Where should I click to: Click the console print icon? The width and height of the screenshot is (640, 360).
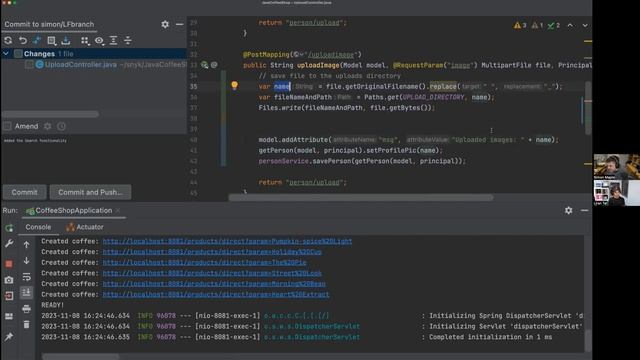pyautogui.click(x=27, y=309)
